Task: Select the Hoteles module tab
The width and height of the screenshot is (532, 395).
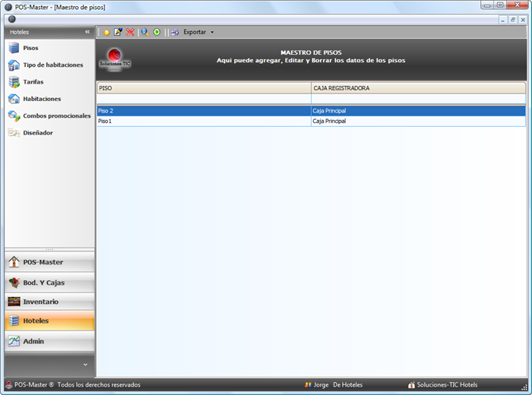Action: click(49, 321)
